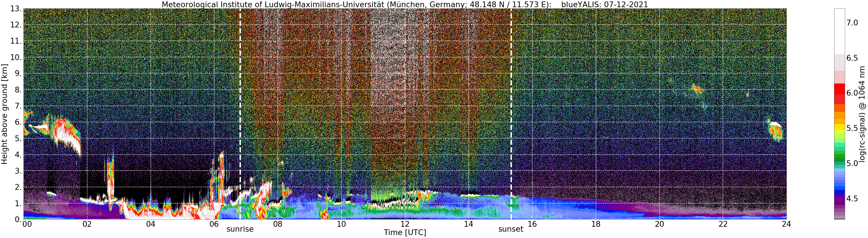
Task: Click the 'Time [UTC]' x-axis label
Action: pos(405,233)
